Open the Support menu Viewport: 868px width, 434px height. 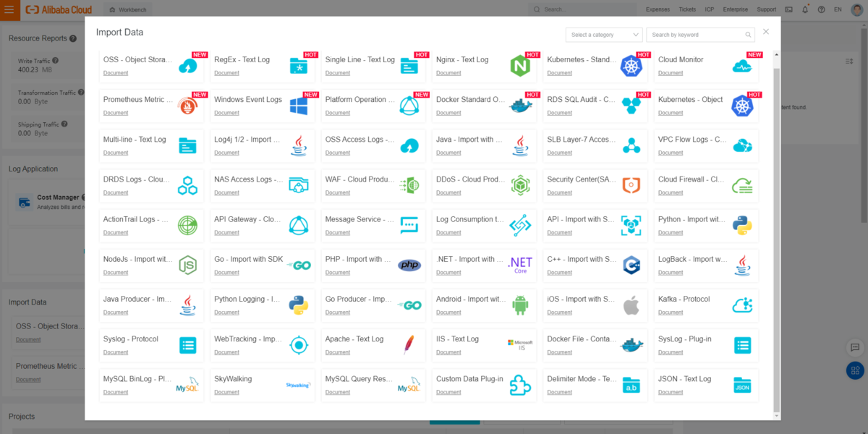(767, 9)
